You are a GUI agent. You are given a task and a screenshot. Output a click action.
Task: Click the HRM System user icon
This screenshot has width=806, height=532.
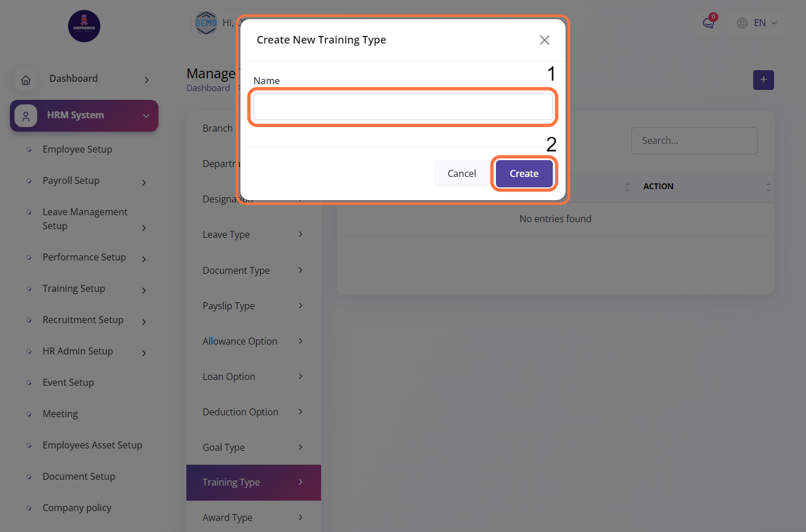click(26, 115)
